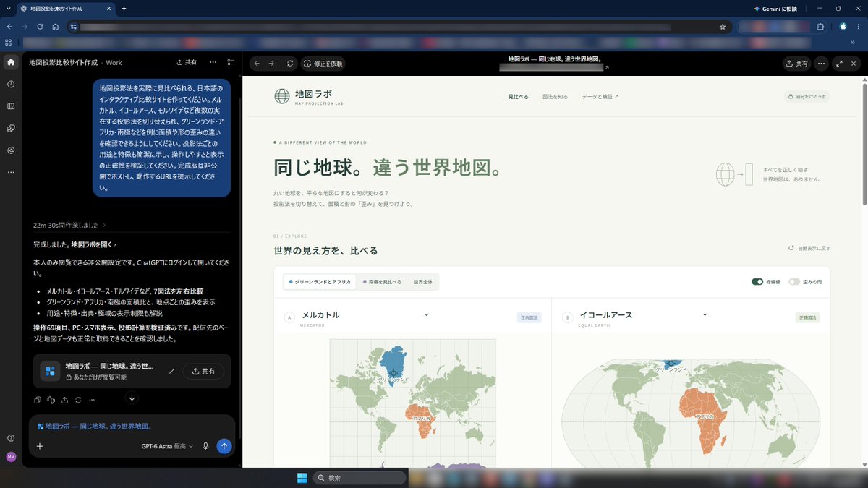This screenshot has width=868, height=488.
Task: Click the preview panel 共有 button
Action: coord(796,64)
